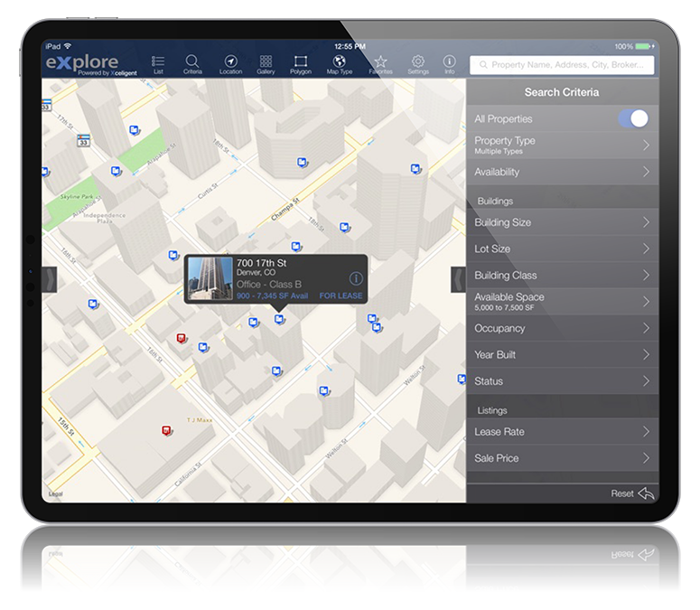Select the Polygon draw tool

click(300, 63)
